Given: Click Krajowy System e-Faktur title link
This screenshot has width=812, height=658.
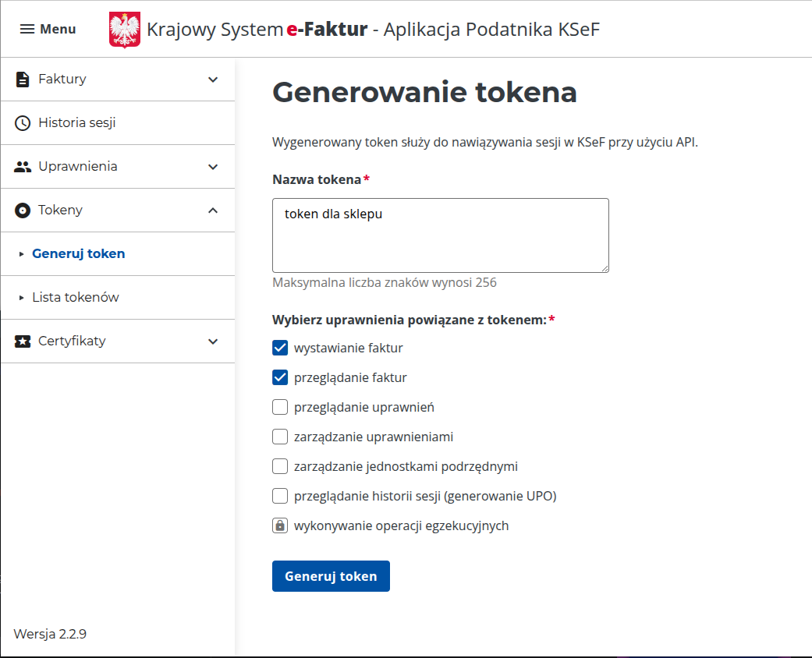Looking at the screenshot, I should [x=373, y=30].
